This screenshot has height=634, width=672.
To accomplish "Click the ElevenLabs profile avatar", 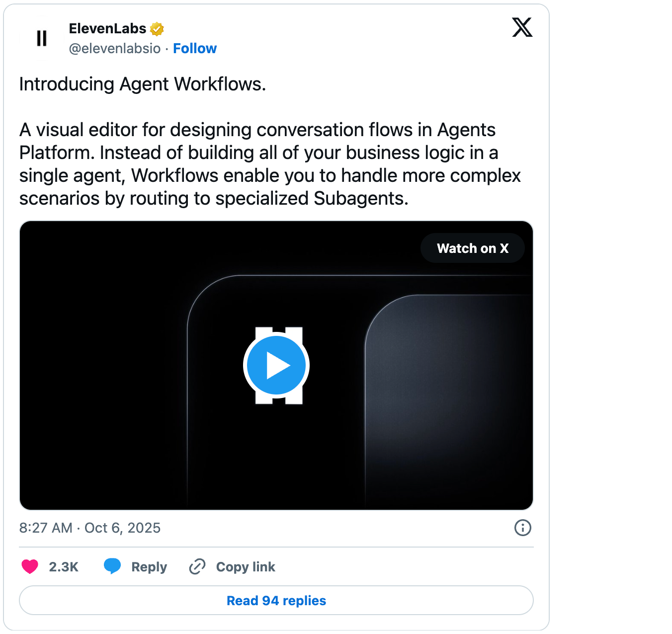I will coord(42,38).
